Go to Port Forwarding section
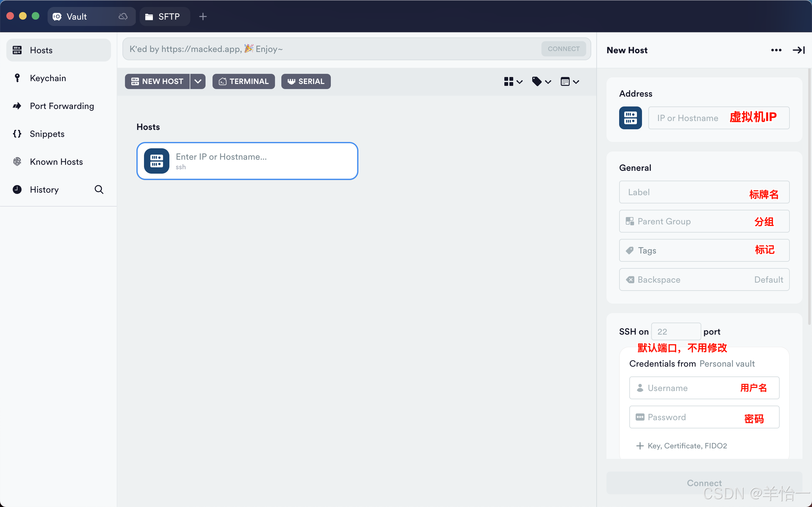The image size is (812, 507). point(62,106)
